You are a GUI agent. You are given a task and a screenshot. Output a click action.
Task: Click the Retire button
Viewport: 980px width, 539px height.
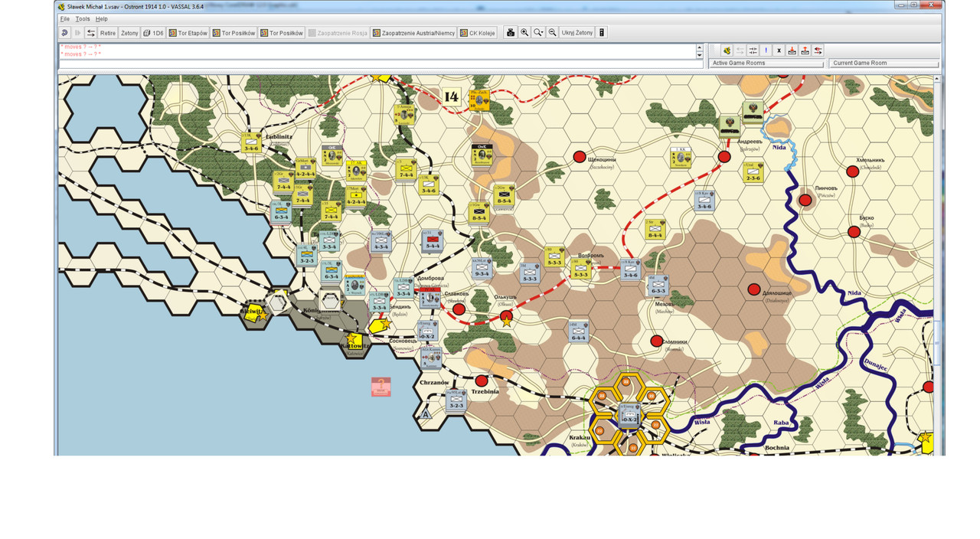[107, 33]
